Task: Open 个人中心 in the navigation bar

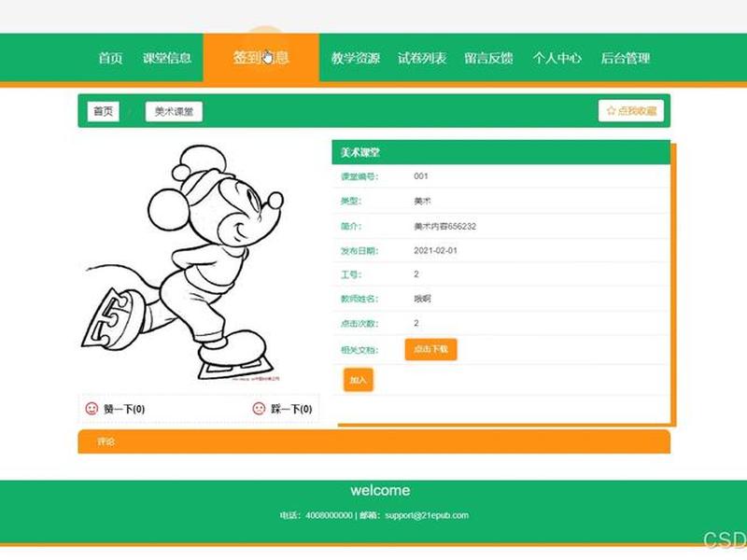Action: [x=557, y=58]
